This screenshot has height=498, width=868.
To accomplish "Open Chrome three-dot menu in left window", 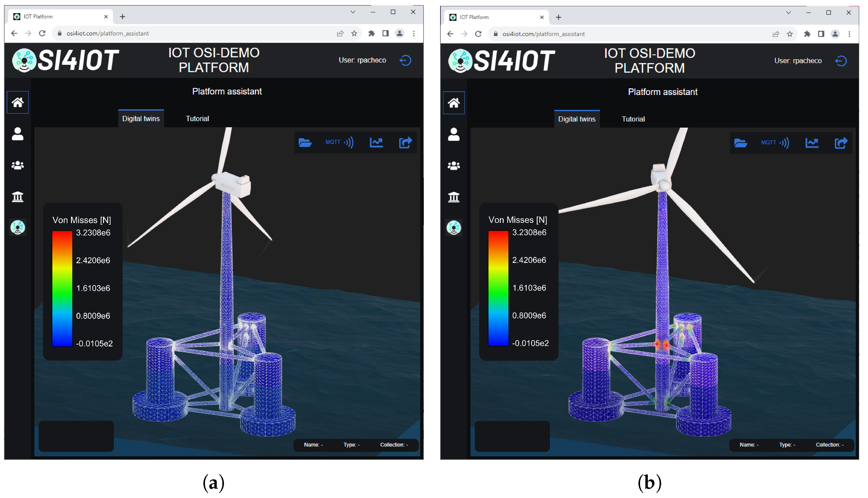I will pyautogui.click(x=414, y=34).
